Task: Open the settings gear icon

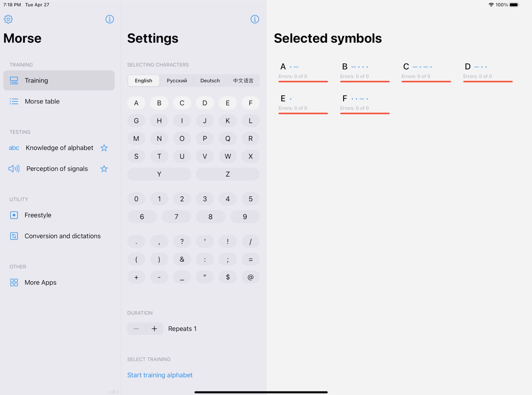Action: pos(8,19)
